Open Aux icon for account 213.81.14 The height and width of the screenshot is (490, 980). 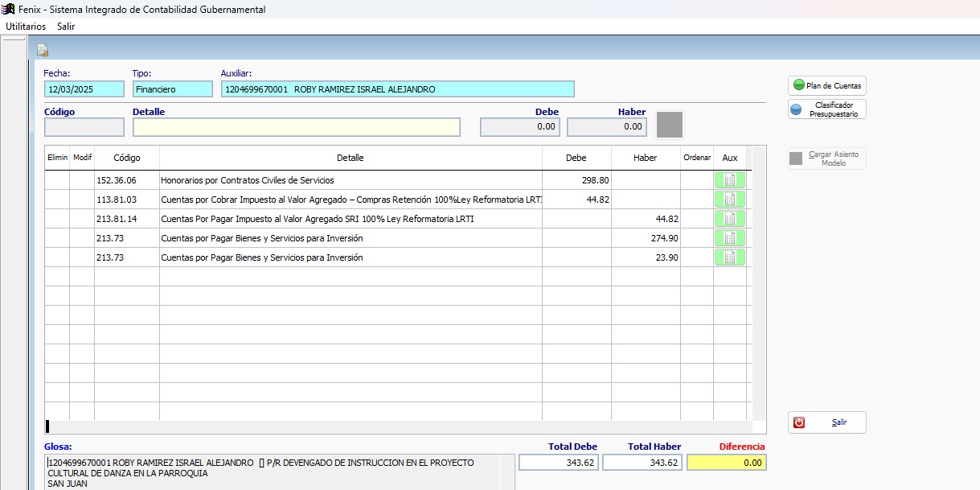tap(729, 219)
